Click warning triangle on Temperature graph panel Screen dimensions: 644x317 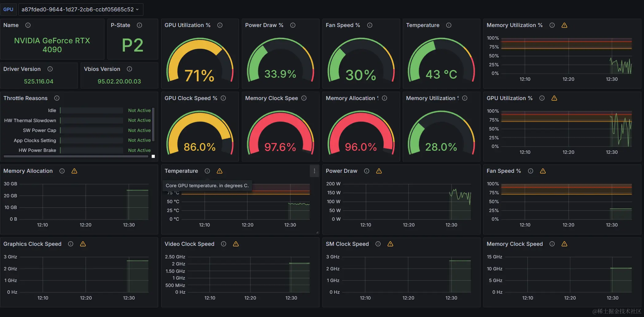[x=220, y=171]
